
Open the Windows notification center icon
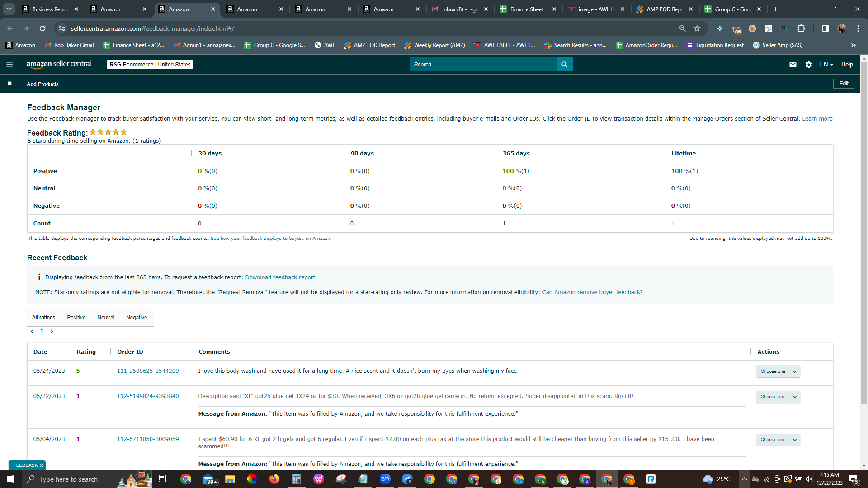pyautogui.click(x=854, y=479)
